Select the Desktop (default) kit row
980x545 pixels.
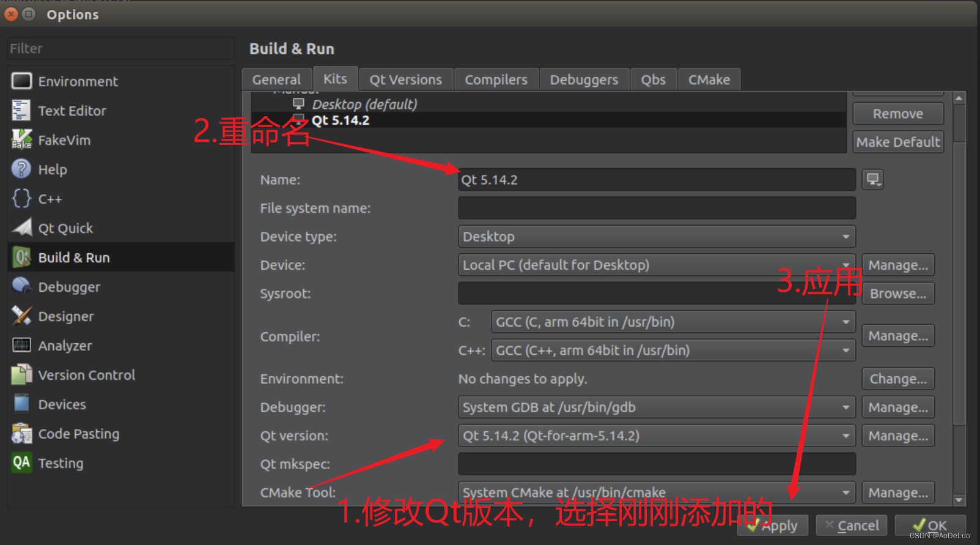click(x=548, y=104)
